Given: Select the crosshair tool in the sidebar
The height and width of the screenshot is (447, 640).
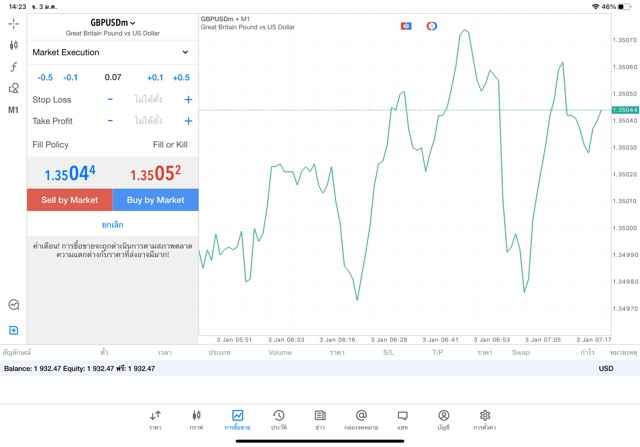Looking at the screenshot, I should coord(13,22).
